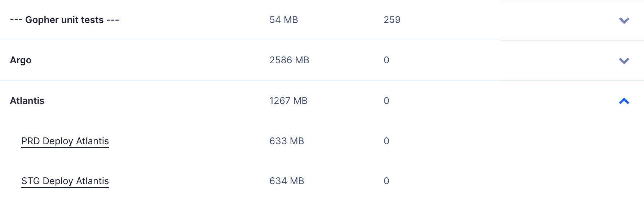
Task: Select the 1267 MB size for Atlantis
Action: pos(288,101)
